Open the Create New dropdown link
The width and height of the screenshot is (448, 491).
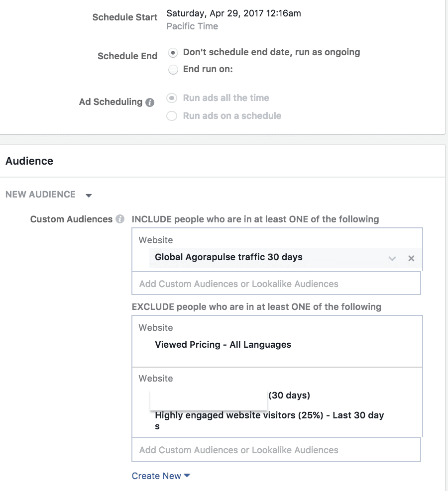tap(161, 476)
